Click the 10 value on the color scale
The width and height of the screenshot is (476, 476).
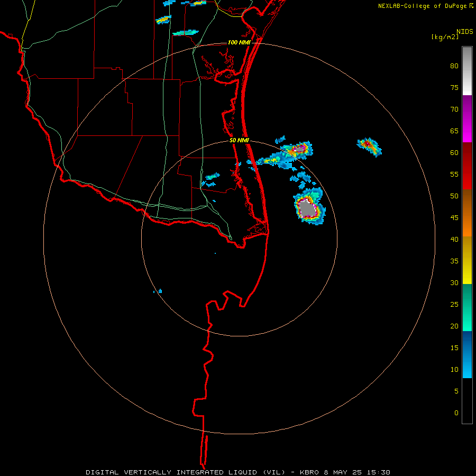pos(454,370)
